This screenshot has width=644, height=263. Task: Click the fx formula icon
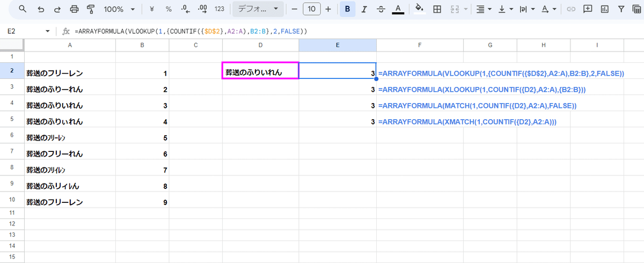(67, 32)
